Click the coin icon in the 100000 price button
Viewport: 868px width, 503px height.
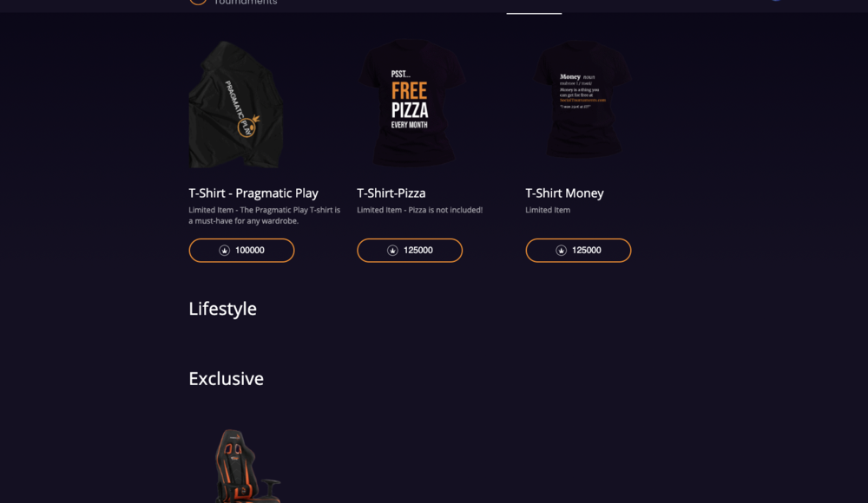[224, 251]
